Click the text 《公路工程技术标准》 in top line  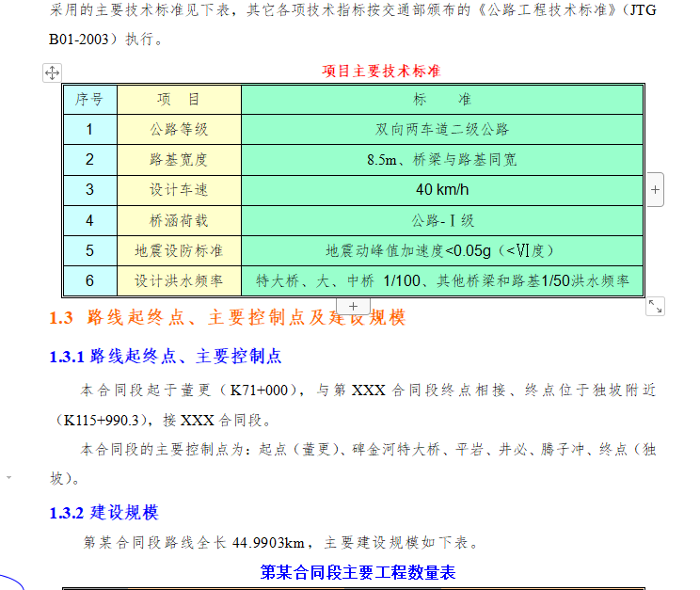pyautogui.click(x=547, y=9)
